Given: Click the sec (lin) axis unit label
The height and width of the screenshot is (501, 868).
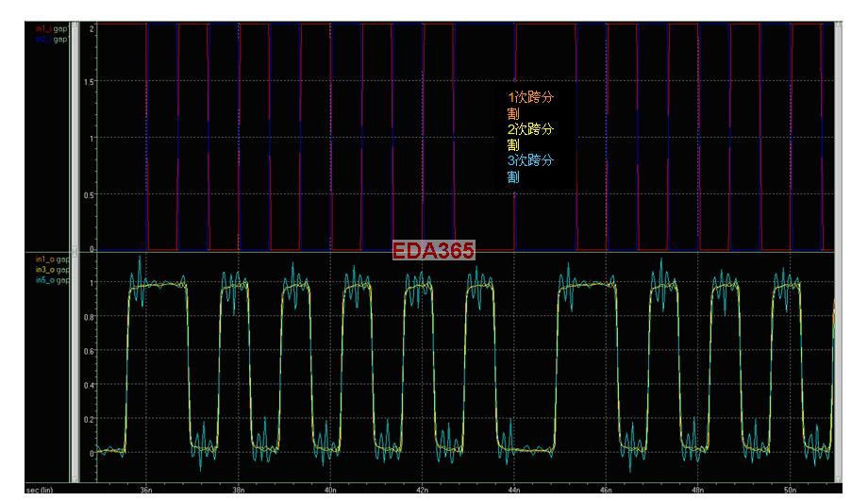Looking at the screenshot, I should tap(40, 490).
